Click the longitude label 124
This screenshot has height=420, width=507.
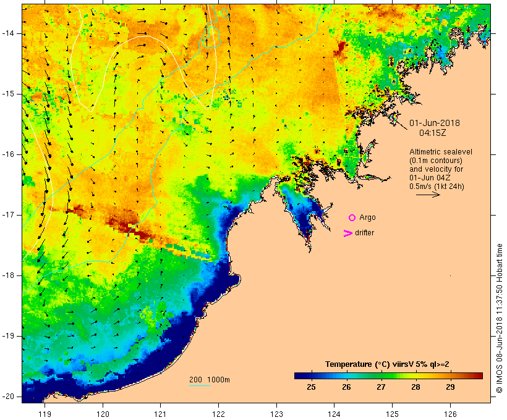(334, 414)
